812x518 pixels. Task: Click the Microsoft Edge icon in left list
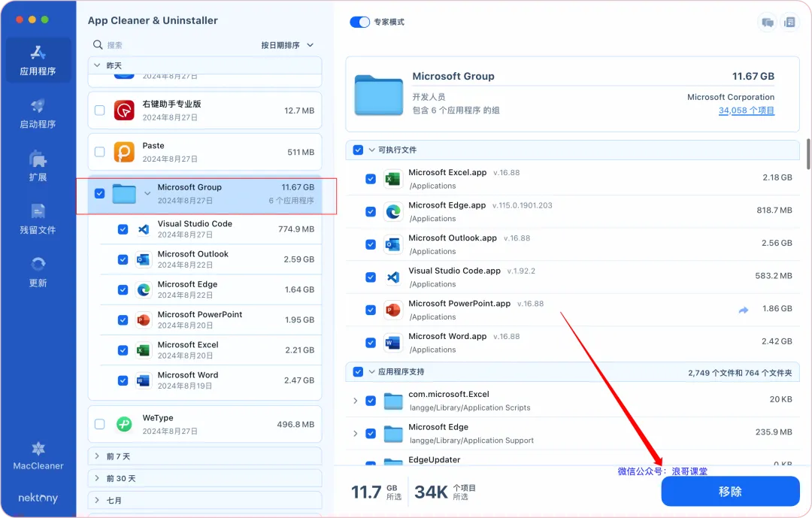tap(144, 289)
